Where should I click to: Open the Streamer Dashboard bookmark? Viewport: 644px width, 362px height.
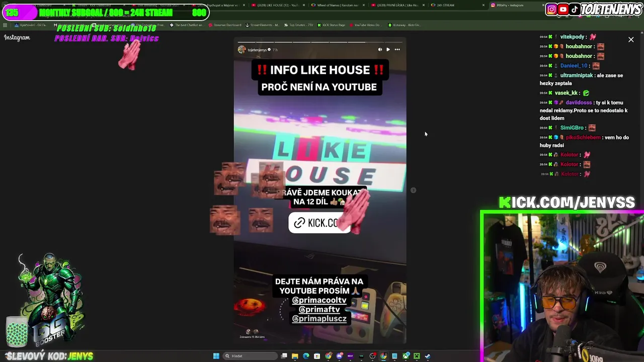[224, 25]
